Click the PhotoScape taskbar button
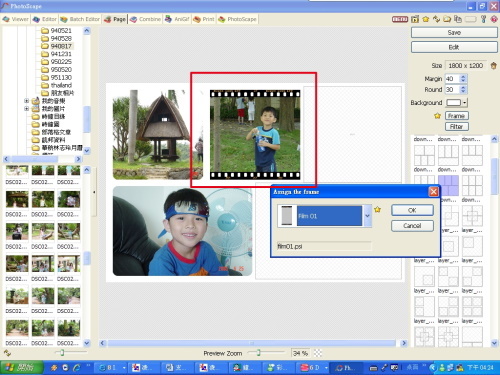The image size is (500, 375). click(346, 368)
